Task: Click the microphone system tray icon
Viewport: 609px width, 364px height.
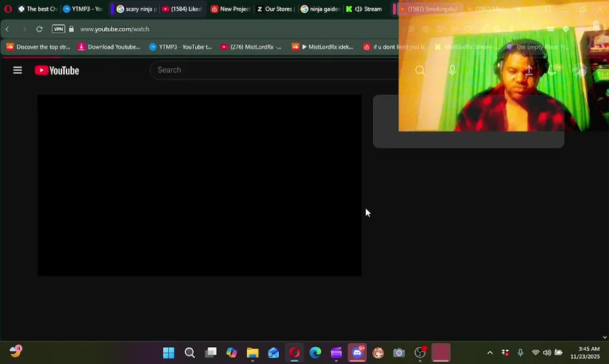Action: point(520,353)
